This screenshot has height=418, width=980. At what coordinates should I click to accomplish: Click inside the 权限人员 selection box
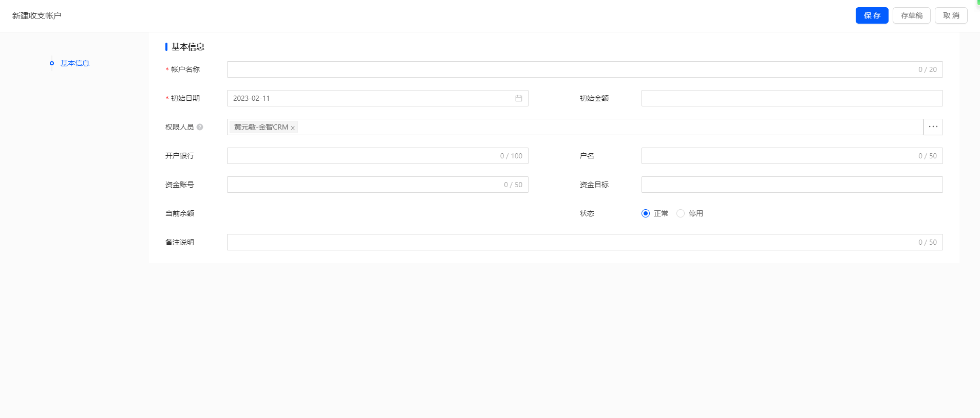[575, 127]
